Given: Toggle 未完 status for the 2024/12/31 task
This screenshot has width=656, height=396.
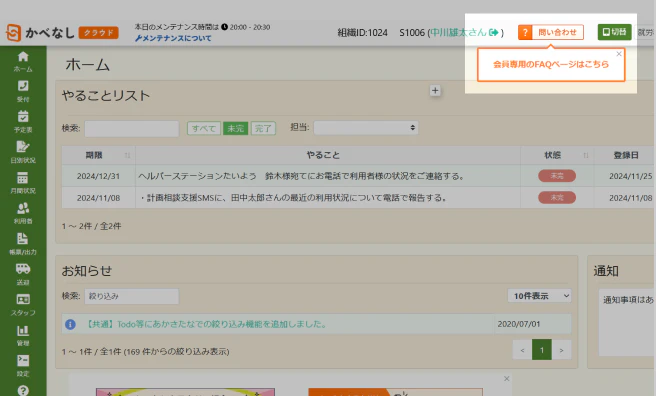Looking at the screenshot, I should [x=557, y=176].
